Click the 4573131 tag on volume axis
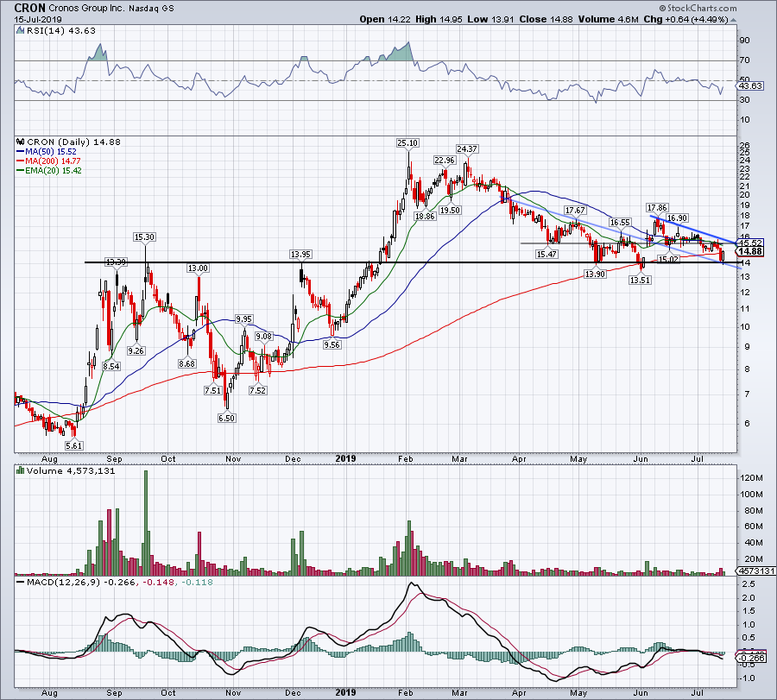 (756, 571)
